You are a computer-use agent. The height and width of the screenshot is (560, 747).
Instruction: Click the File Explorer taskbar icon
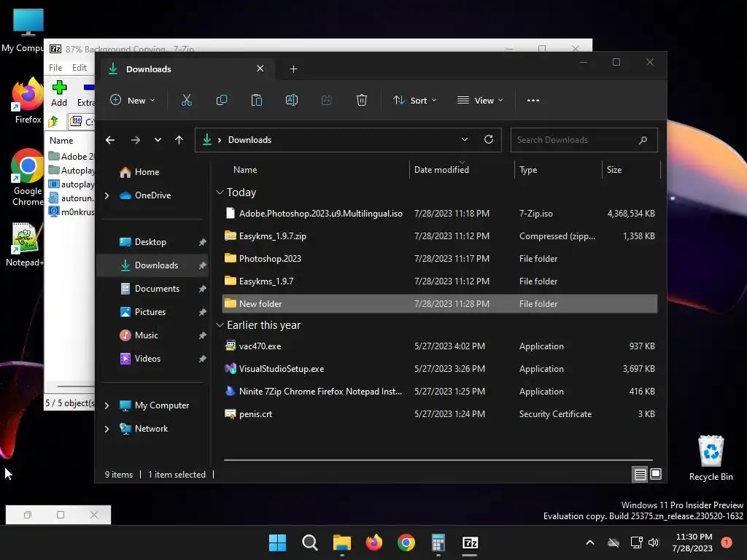point(341,542)
